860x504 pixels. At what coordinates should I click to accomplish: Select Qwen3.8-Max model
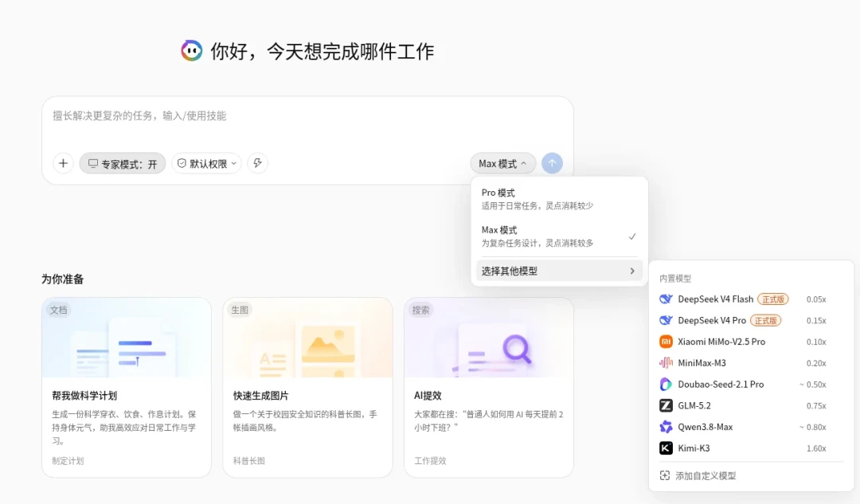click(x=750, y=427)
